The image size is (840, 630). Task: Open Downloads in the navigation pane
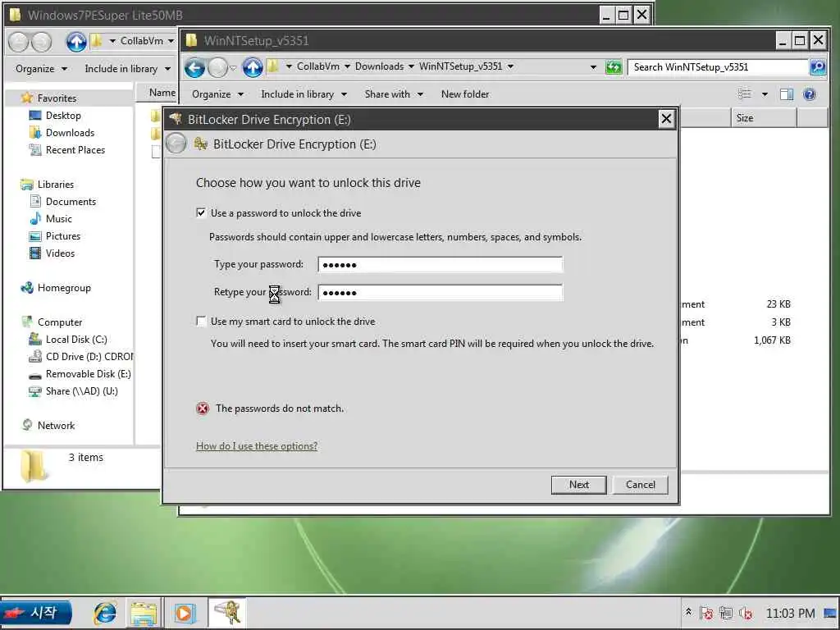[70, 132]
